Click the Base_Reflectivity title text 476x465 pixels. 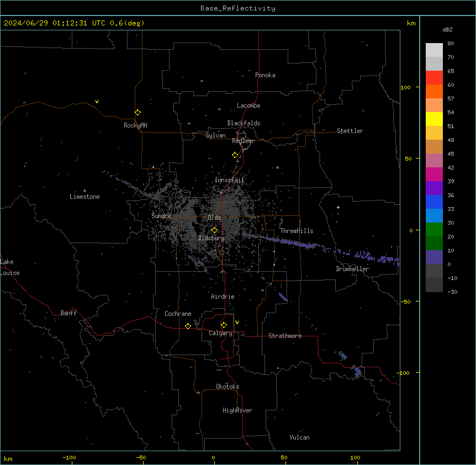tap(238, 8)
